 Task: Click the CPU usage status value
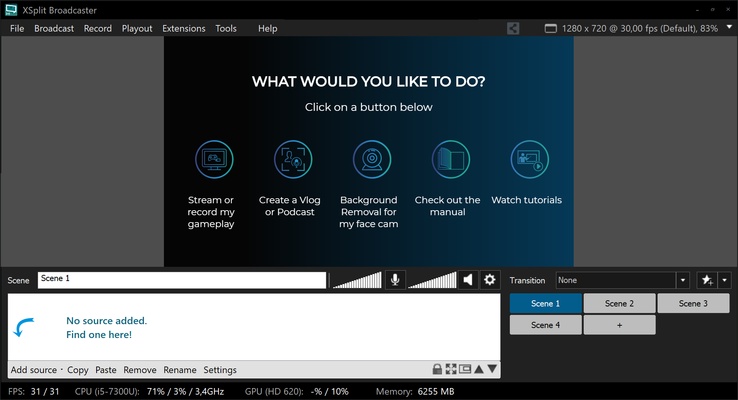tap(185, 391)
